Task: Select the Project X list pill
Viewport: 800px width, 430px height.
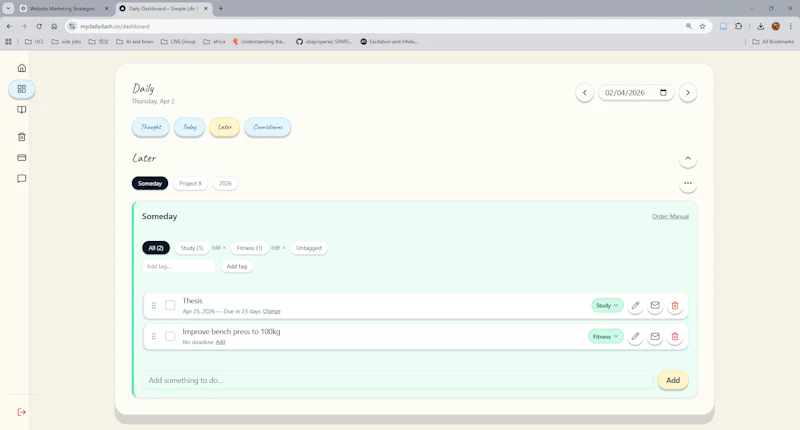Action: click(x=190, y=184)
